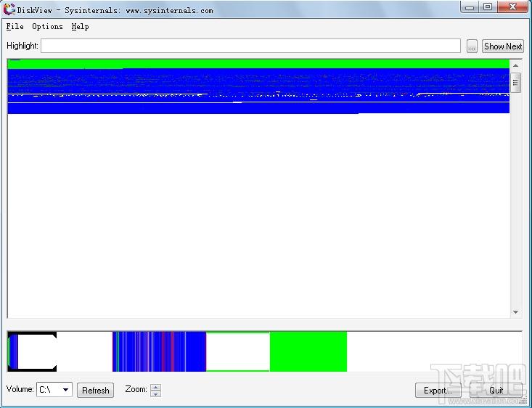Click the Quit button
This screenshot has height=408, width=532.
coord(496,391)
